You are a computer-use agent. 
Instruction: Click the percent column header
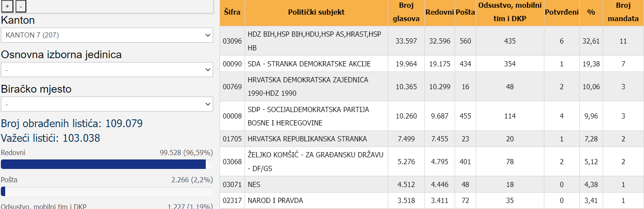tap(591, 12)
